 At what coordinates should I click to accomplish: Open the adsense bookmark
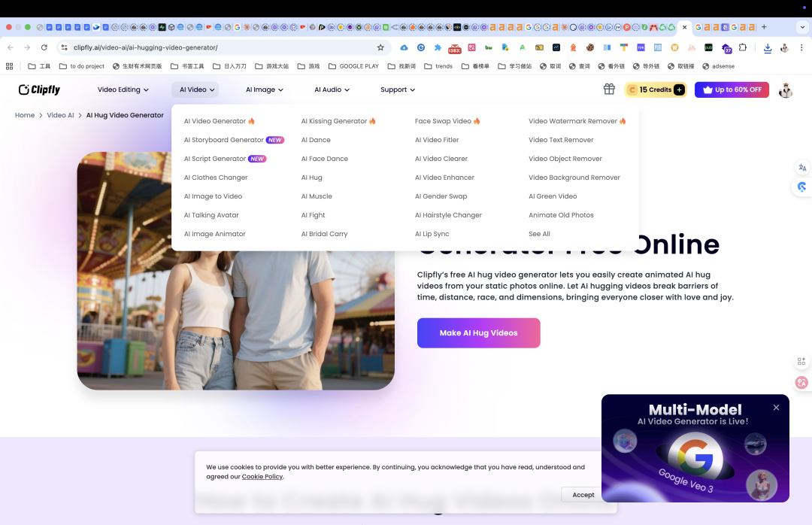click(x=718, y=66)
